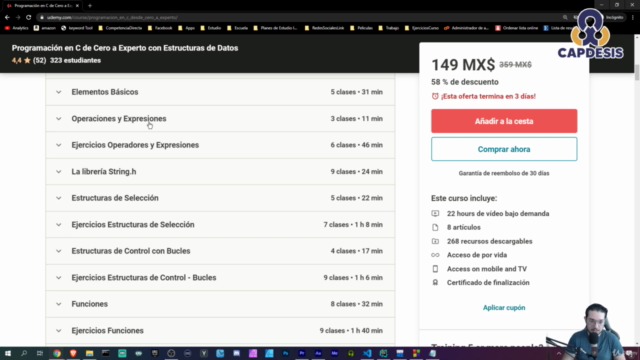
Task: Open the Escuela bookmark folder
Action: (237, 28)
